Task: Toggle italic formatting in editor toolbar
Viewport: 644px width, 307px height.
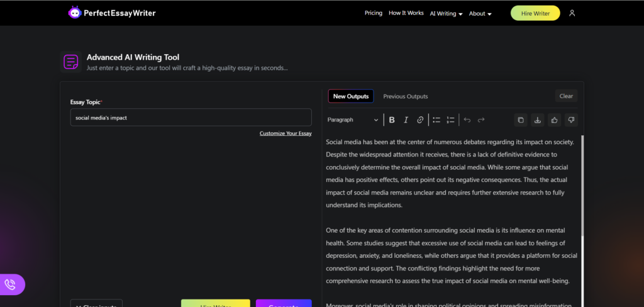Action: (406, 120)
